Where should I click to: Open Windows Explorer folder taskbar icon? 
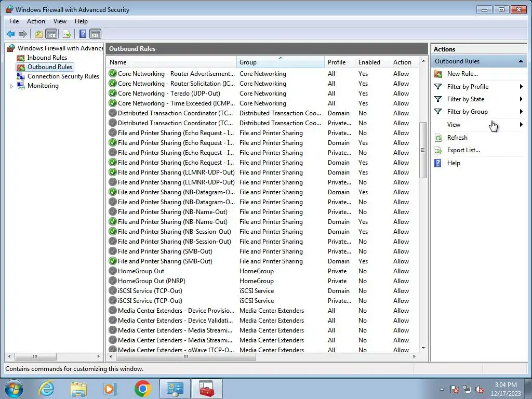pyautogui.click(x=78, y=389)
